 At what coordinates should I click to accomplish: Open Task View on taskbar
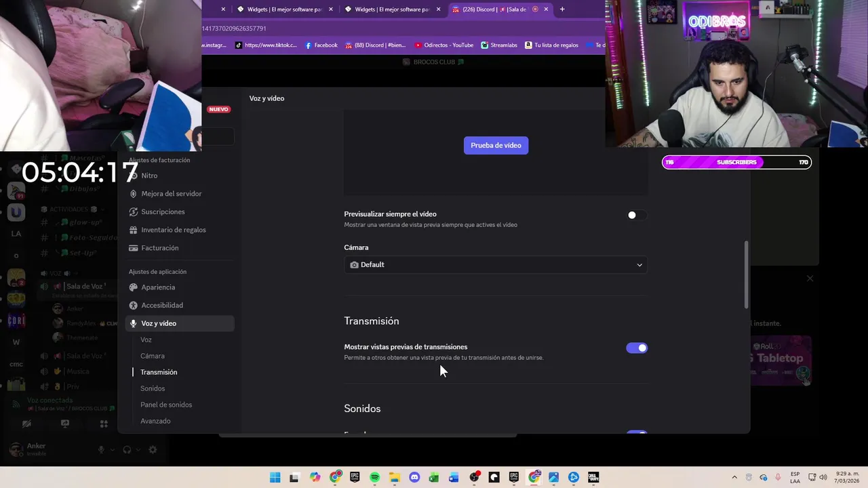click(294, 477)
